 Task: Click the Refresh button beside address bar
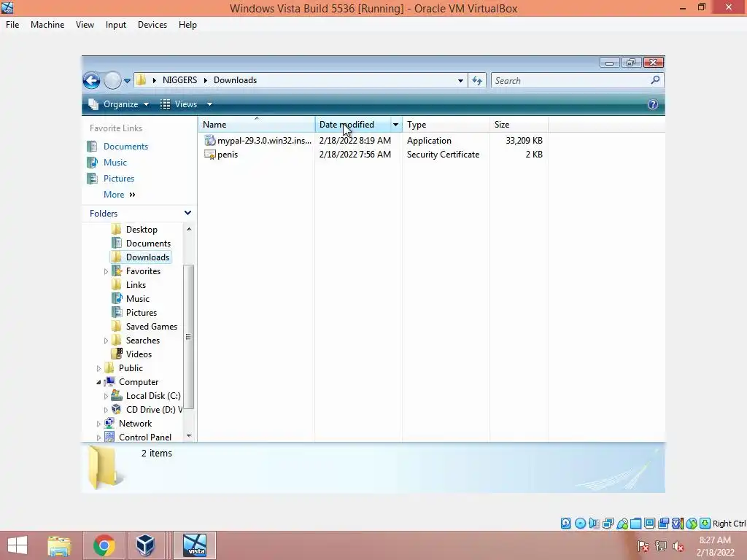477,80
